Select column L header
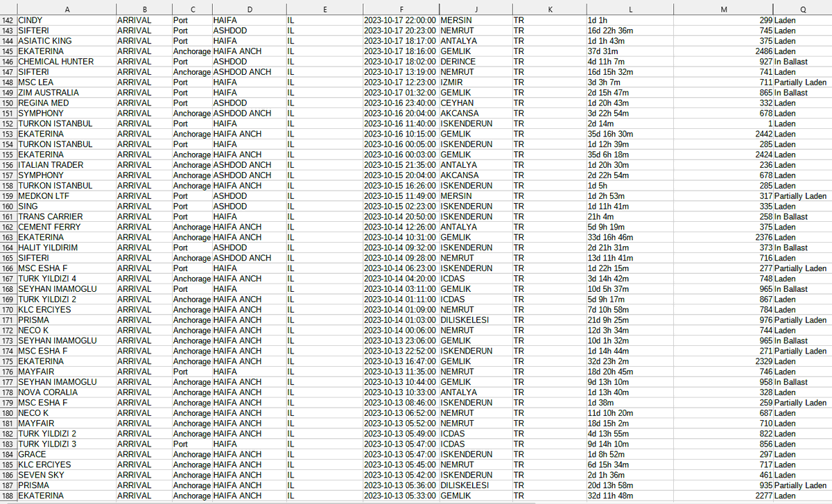Image resolution: width=832 pixels, height=504 pixels. [x=630, y=9]
